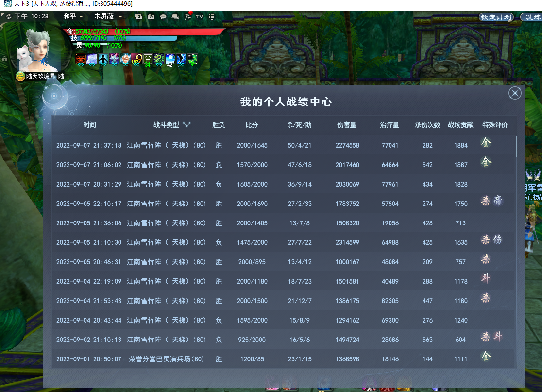Click the 全 badge in the 21:37:18 row
The image size is (542, 392).
click(x=486, y=142)
